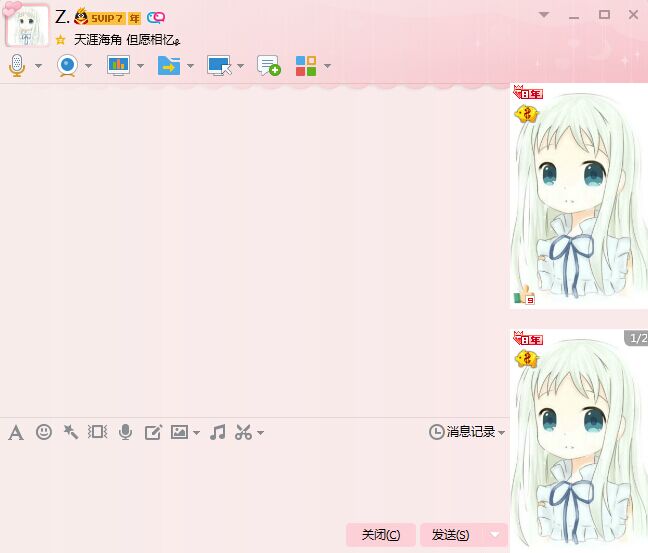This screenshot has height=553, width=648.
Task: Minimize the chat window
Action: pos(574,17)
